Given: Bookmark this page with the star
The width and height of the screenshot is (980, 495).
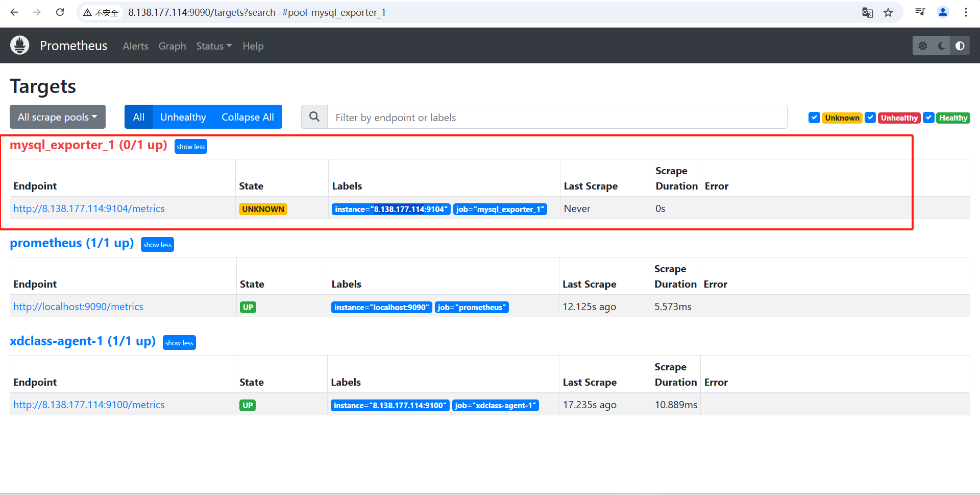Looking at the screenshot, I should click(888, 12).
